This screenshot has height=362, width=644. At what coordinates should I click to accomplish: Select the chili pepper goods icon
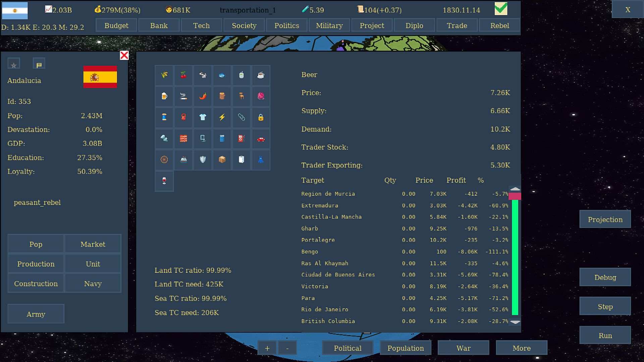click(203, 96)
